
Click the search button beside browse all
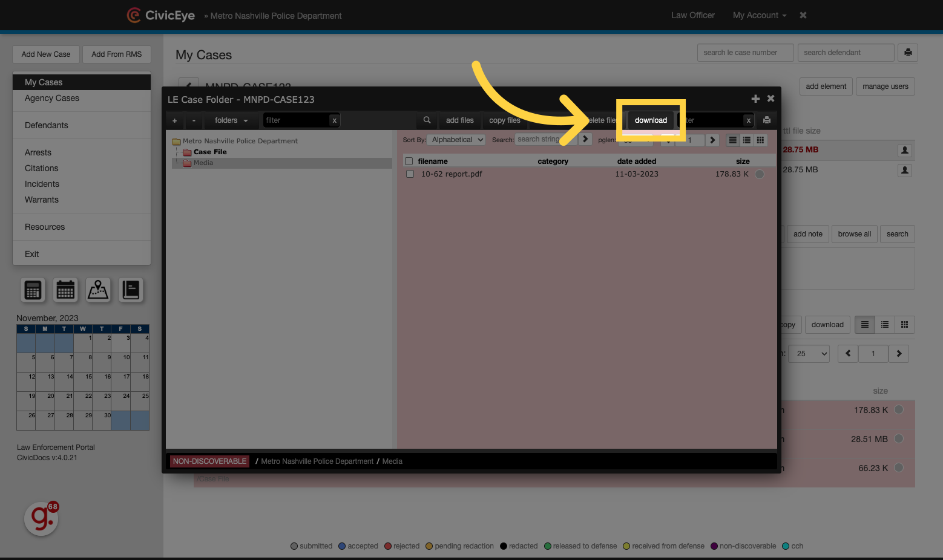(897, 234)
